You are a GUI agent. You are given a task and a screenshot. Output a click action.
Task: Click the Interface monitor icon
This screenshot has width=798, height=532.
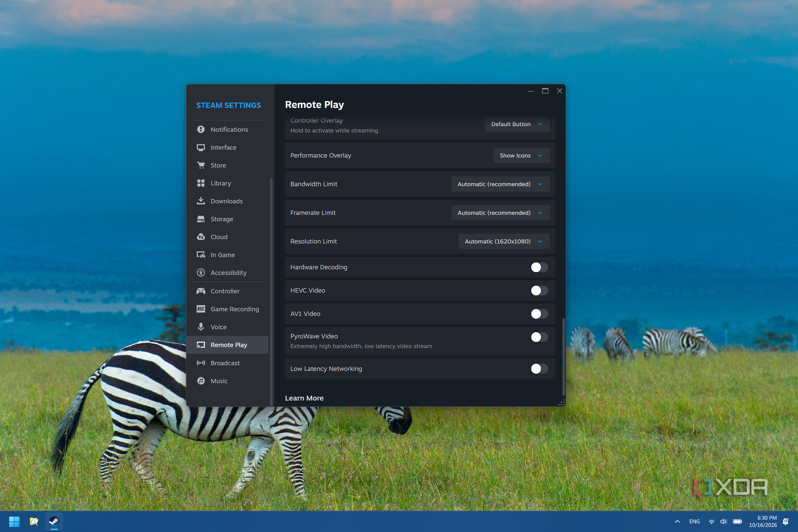pos(201,148)
